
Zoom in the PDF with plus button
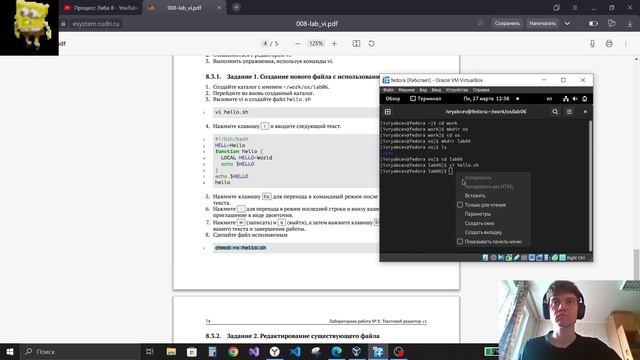pyautogui.click(x=334, y=43)
